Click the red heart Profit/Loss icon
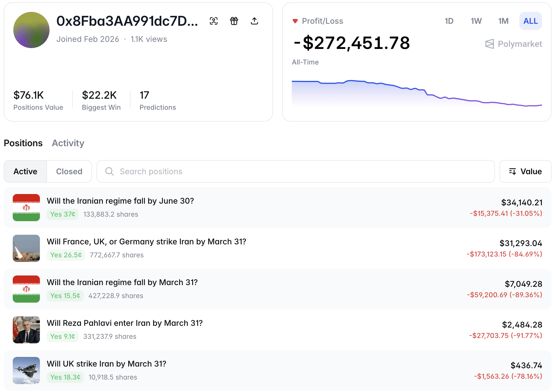The width and height of the screenshot is (557, 392). coord(295,21)
